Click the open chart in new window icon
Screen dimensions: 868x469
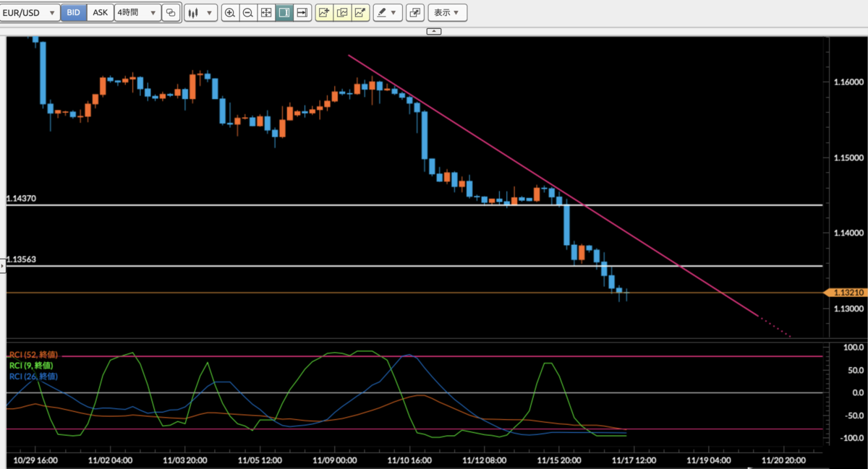pyautogui.click(x=414, y=12)
